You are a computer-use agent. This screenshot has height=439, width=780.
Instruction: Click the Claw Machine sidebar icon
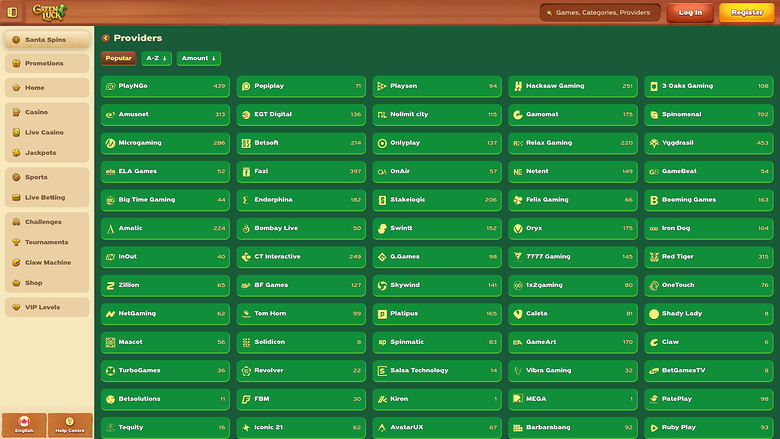16,262
